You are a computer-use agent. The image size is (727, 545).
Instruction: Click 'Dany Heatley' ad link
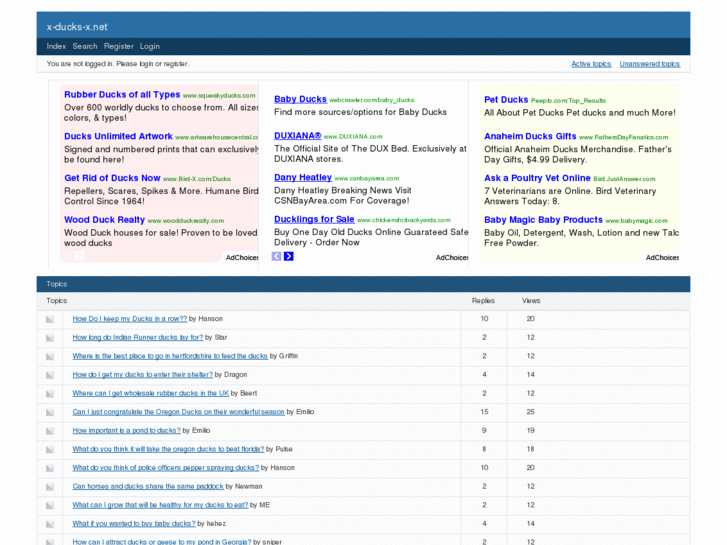[x=303, y=178]
